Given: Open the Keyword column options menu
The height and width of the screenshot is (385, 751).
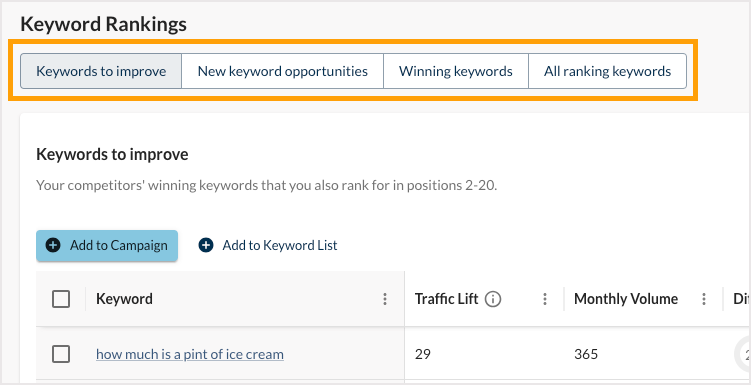Looking at the screenshot, I should click(385, 299).
